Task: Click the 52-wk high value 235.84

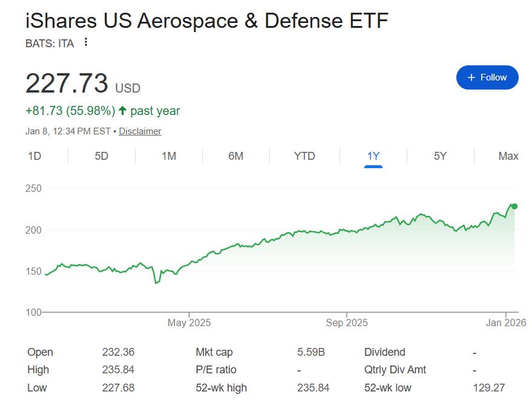Action: tap(312, 387)
